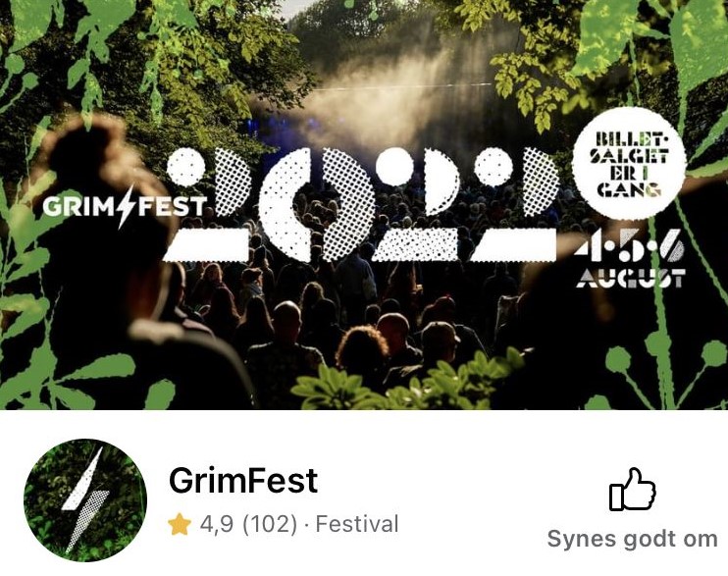
Task: Tap the 'Synes godt om' label
Action: (633, 540)
